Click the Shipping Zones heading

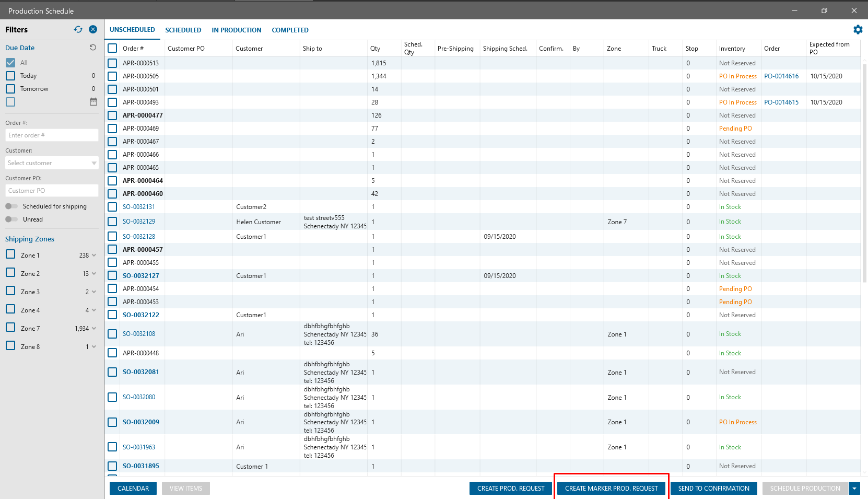pos(30,239)
